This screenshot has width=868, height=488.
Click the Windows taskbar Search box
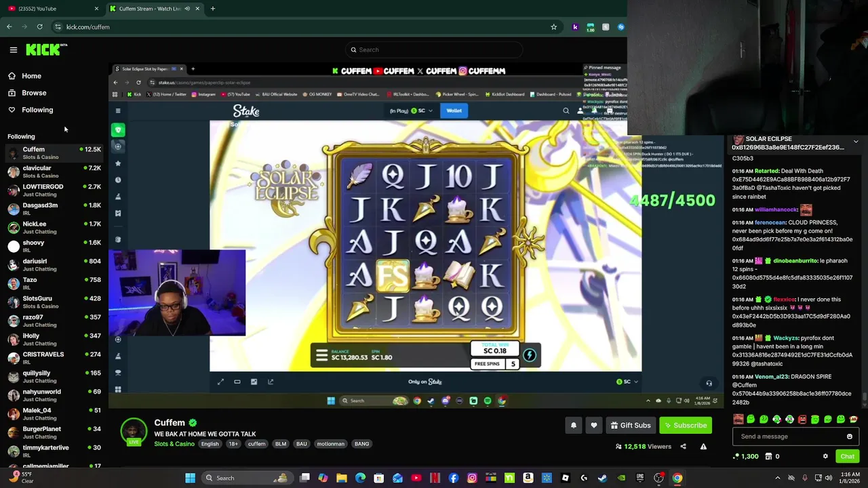click(x=247, y=478)
